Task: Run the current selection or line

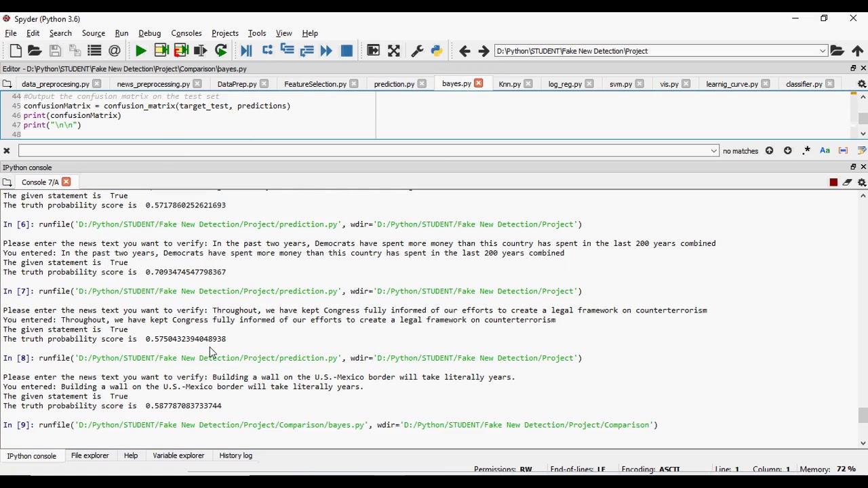Action: pyautogui.click(x=200, y=51)
